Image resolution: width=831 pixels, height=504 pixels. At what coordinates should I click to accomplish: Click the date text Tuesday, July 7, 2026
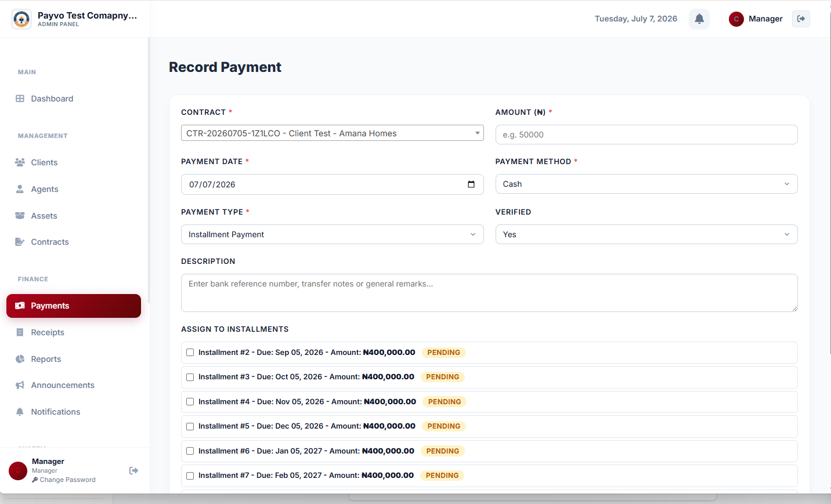click(x=636, y=19)
